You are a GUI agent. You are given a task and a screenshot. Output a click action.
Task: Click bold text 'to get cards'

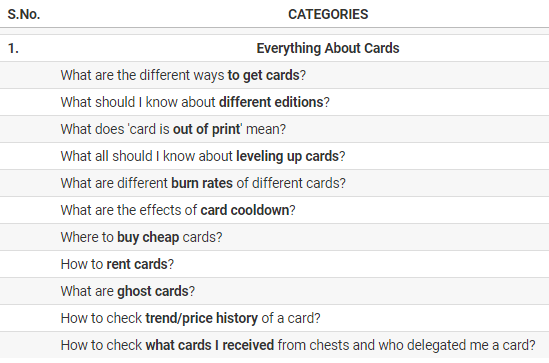coord(264,75)
